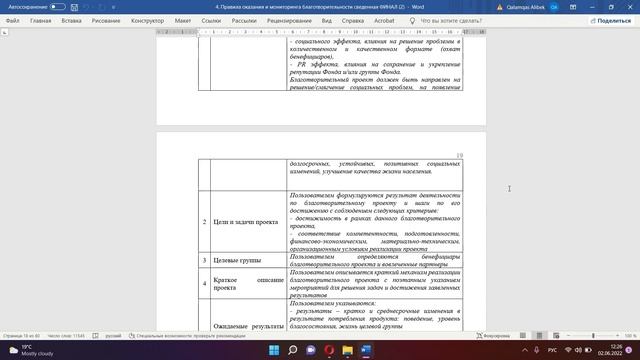Click the user avatar circle in title bar

(x=554, y=7)
